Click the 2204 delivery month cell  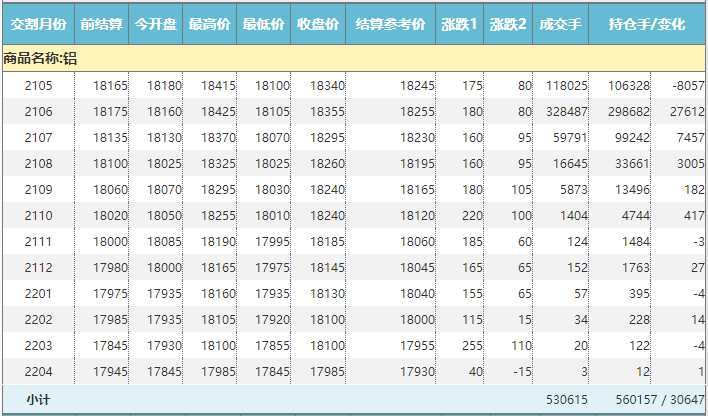tap(37, 371)
